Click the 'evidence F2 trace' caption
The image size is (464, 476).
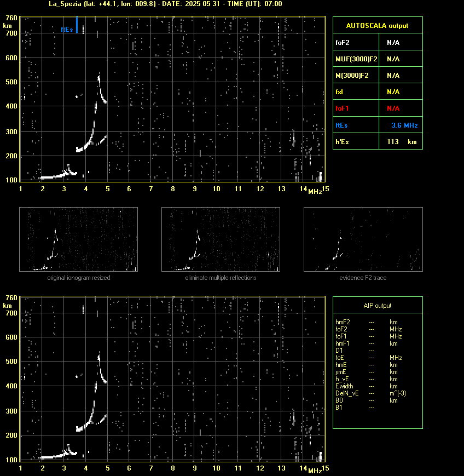click(363, 278)
